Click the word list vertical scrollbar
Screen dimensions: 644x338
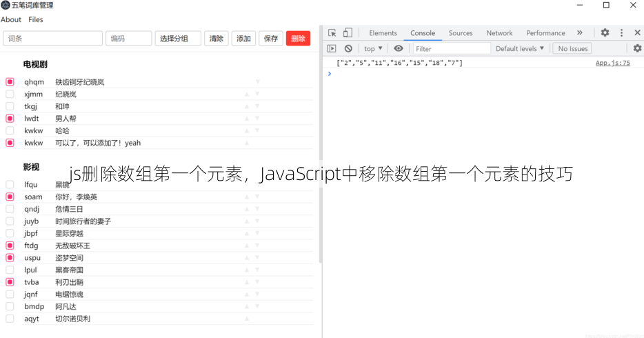pos(321,143)
